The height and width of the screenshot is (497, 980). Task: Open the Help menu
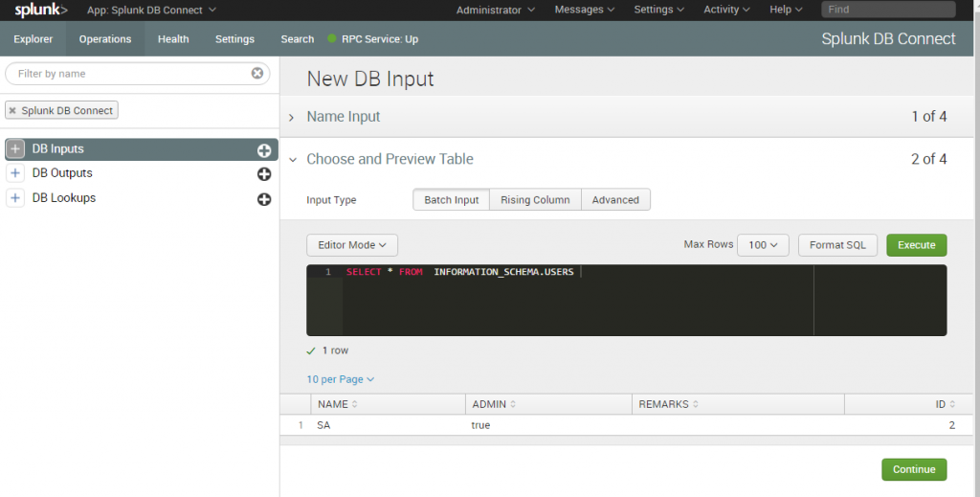tap(786, 10)
